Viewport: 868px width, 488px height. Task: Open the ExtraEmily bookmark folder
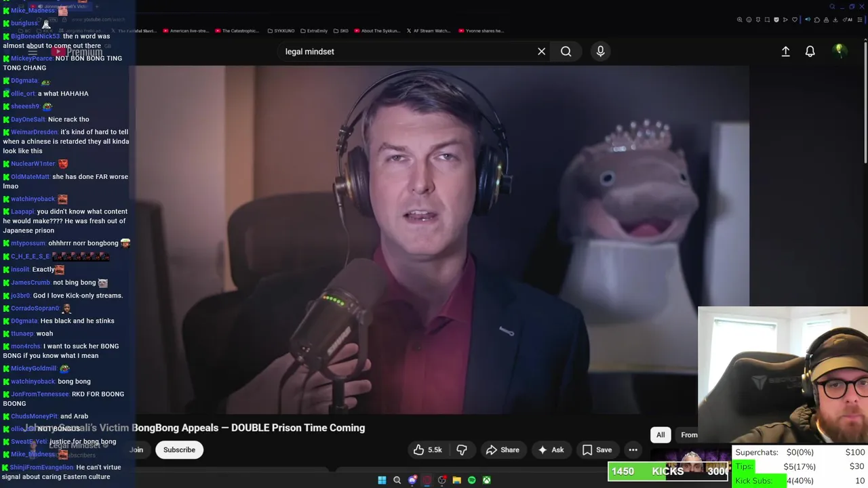[x=315, y=30]
